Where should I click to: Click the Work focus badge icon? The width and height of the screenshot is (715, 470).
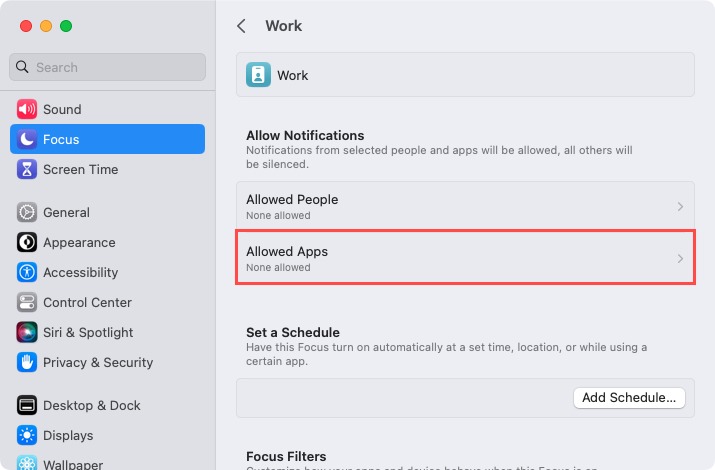point(258,75)
